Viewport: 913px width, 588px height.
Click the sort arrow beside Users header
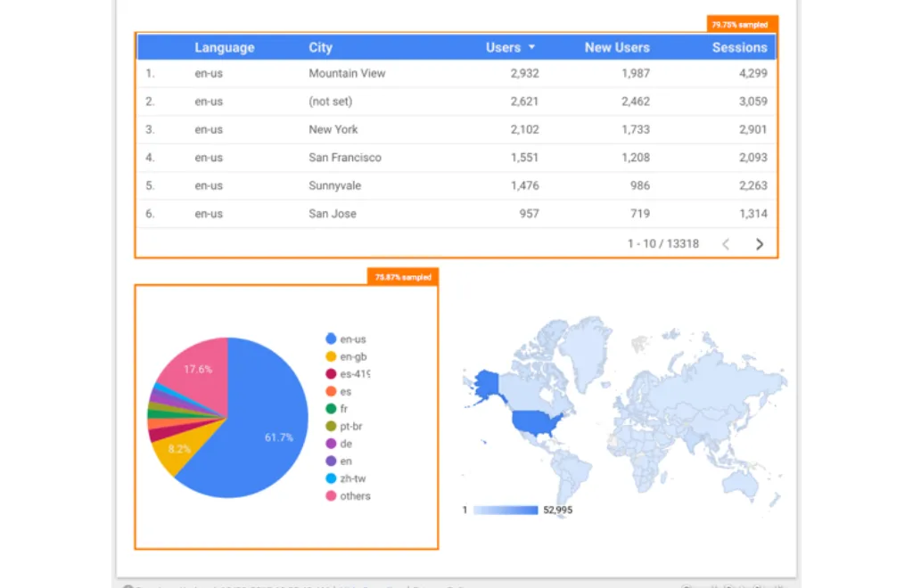(532, 47)
